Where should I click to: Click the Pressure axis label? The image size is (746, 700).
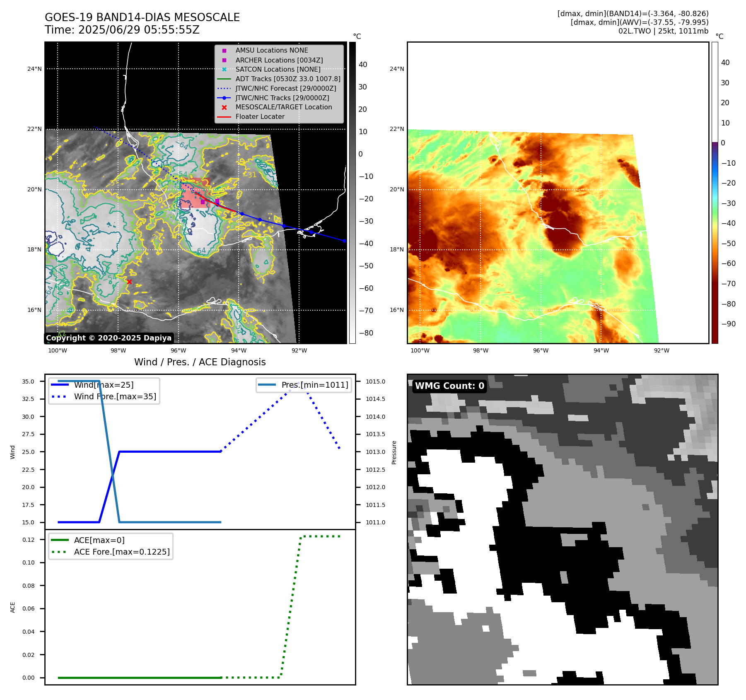[x=394, y=452]
